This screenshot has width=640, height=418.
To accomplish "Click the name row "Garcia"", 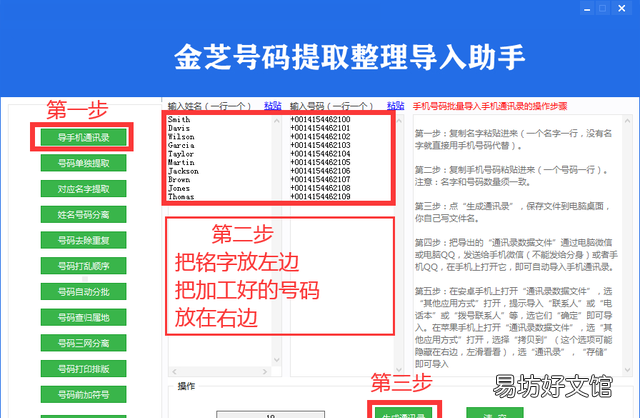I will [x=181, y=145].
